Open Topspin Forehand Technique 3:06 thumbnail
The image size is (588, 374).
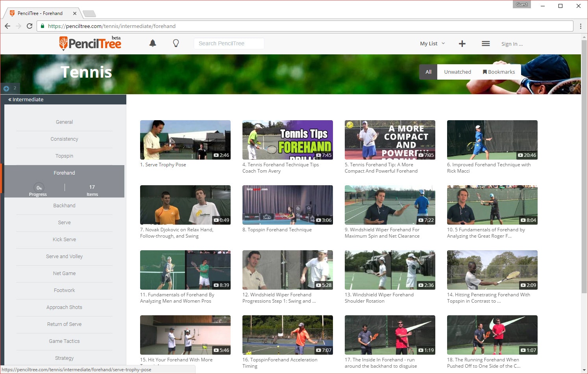click(288, 205)
